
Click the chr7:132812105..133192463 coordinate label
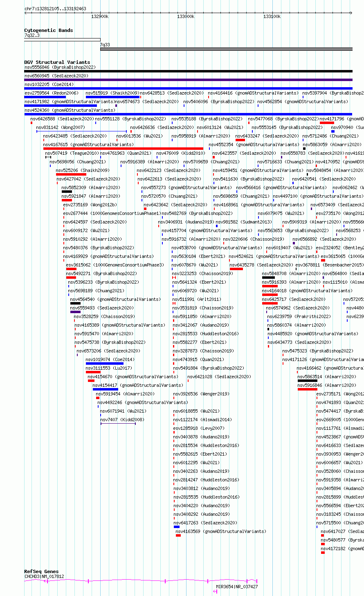[55, 9]
